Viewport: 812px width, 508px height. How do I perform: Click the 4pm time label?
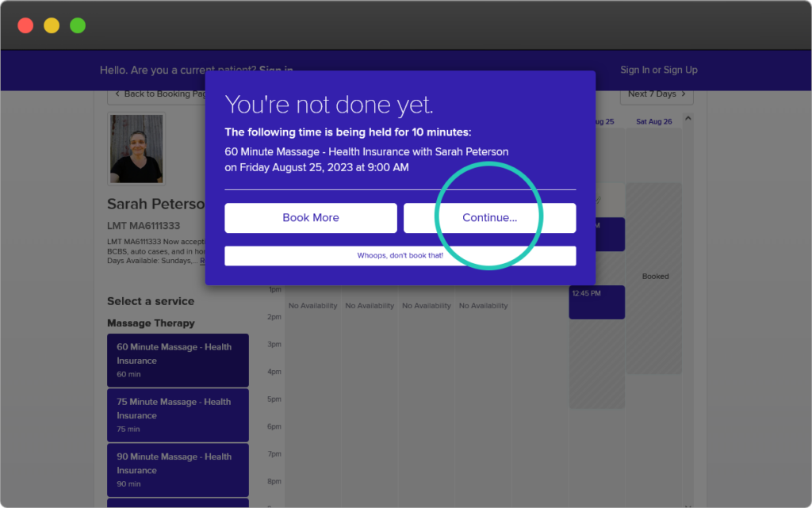[274, 372]
